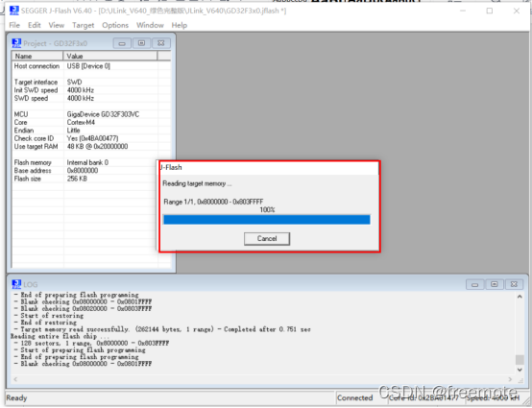
Task: Cancel the reading target memory dialog
Action: [267, 238]
